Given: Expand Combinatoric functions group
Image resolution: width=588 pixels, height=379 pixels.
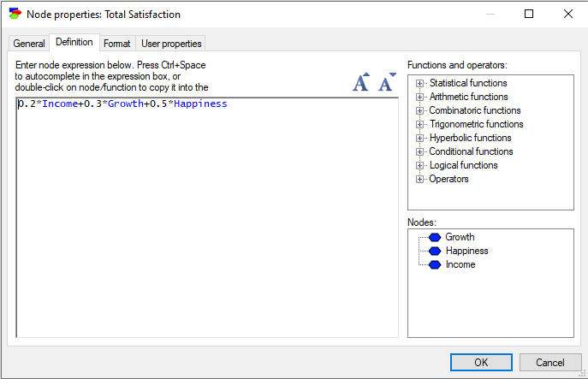Looking at the screenshot, I should (x=419, y=110).
